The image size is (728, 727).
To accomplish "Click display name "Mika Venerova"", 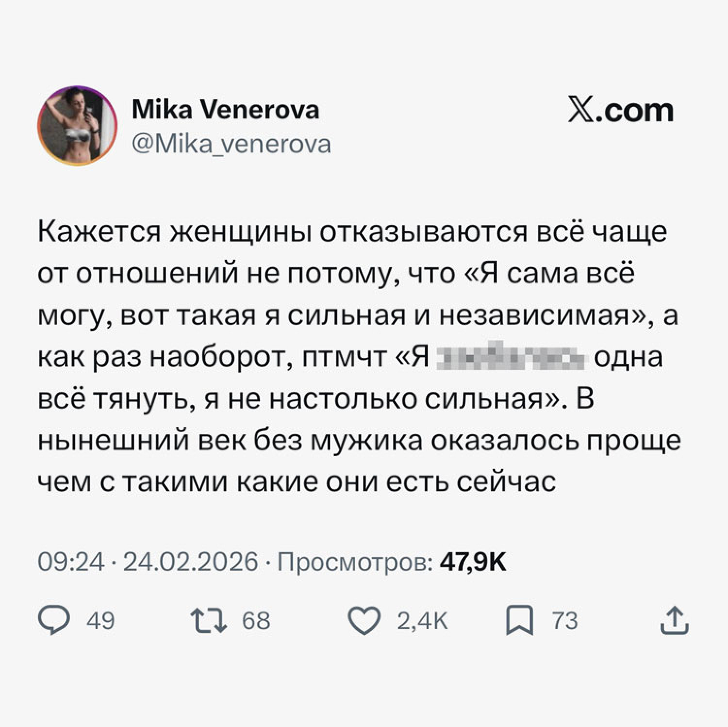I will point(225,110).
